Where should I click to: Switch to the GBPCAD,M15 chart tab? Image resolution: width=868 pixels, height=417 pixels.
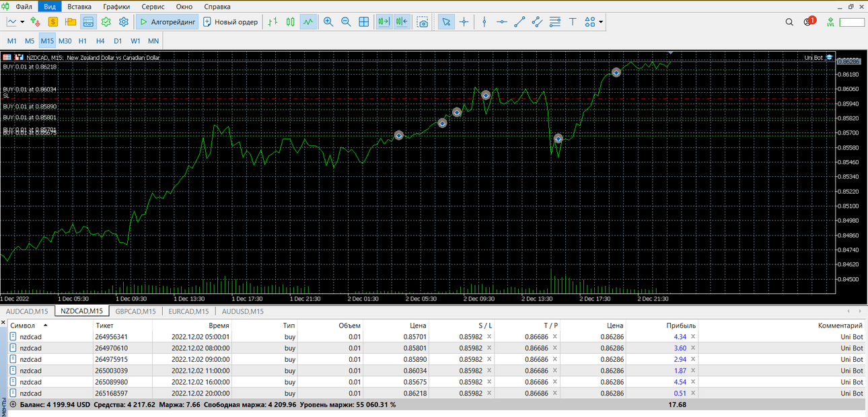point(135,311)
